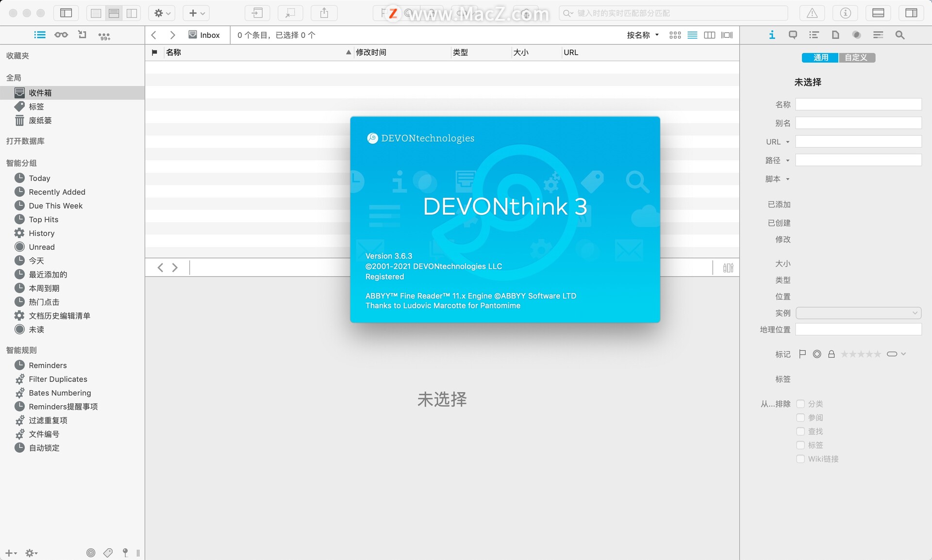The height and width of the screenshot is (560, 932).
Task: Show the navigate sidebar list icon
Action: tap(40, 35)
